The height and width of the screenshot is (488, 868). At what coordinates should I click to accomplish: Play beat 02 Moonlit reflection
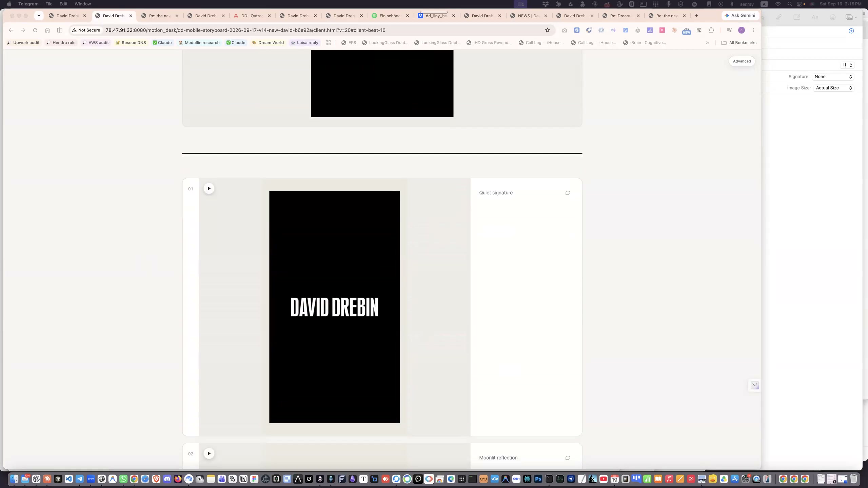(x=209, y=453)
